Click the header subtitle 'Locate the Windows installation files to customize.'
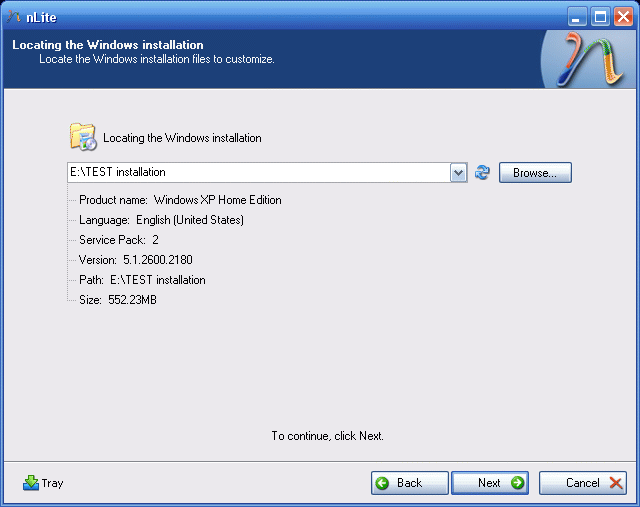640x507 pixels. tap(157, 59)
